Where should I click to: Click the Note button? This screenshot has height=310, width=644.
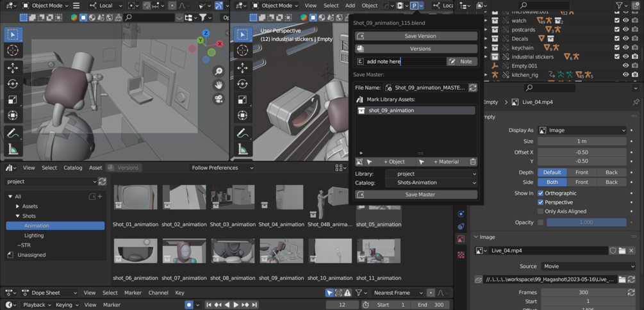[x=462, y=61]
